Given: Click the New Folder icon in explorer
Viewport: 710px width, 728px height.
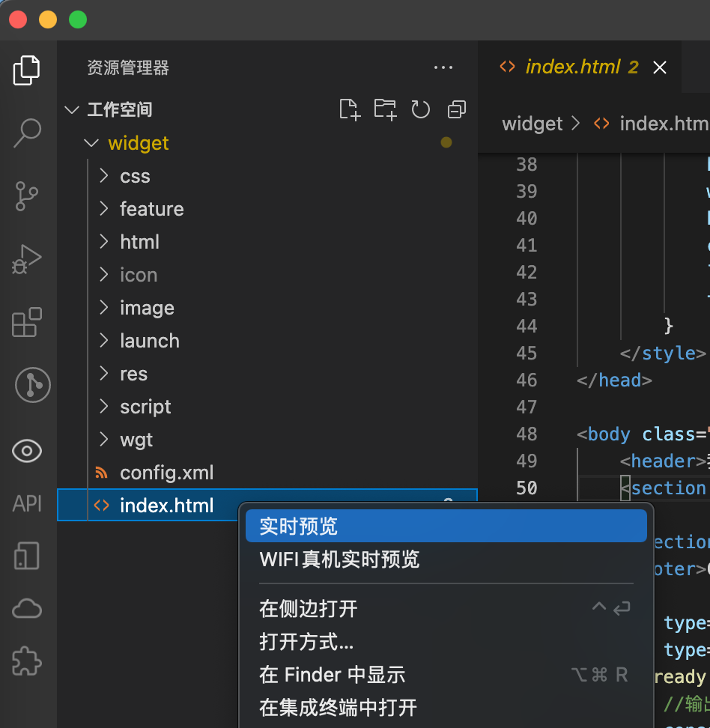Looking at the screenshot, I should (385, 109).
